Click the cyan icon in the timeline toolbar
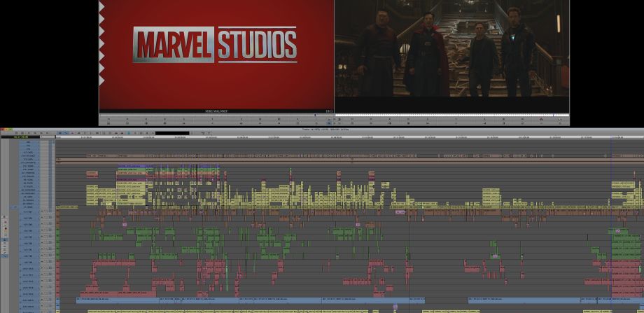 point(129,133)
